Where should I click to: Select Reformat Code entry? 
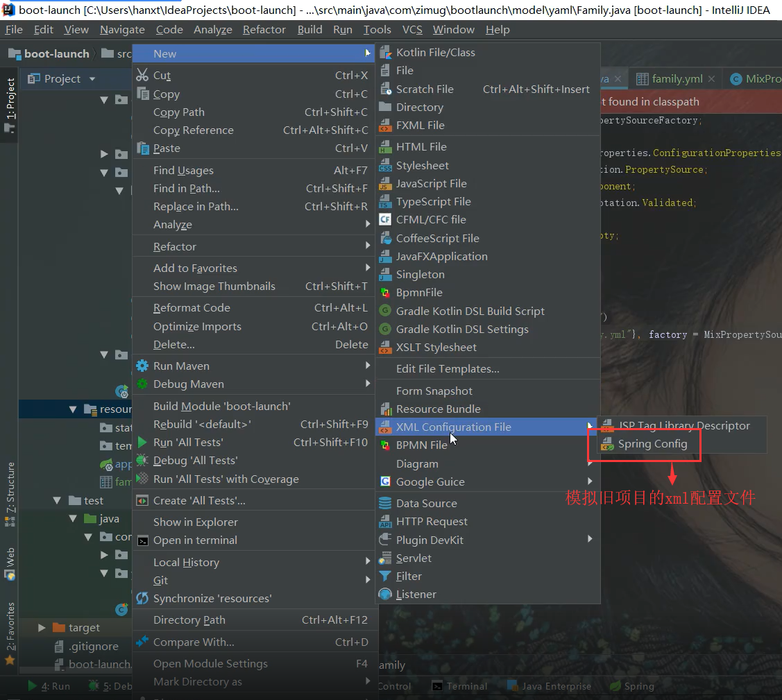[x=255, y=308]
